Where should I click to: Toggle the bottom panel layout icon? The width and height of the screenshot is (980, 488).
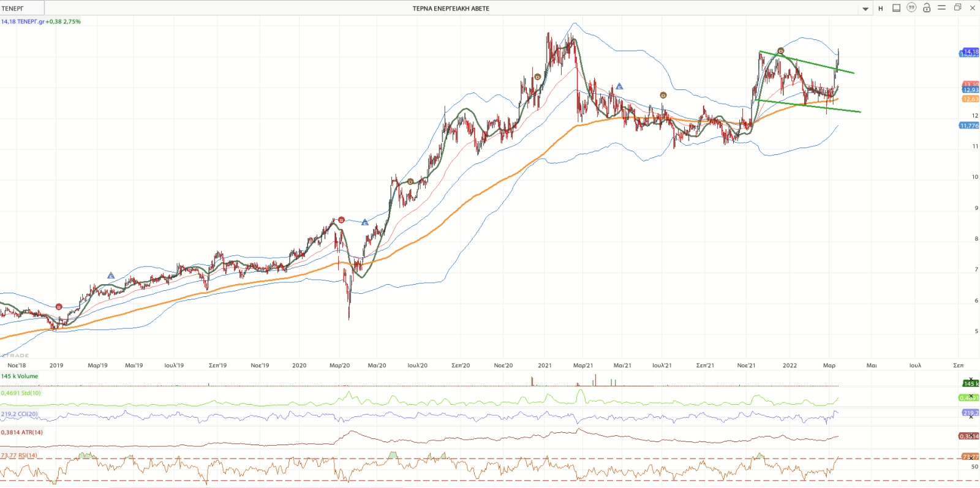tap(896, 8)
